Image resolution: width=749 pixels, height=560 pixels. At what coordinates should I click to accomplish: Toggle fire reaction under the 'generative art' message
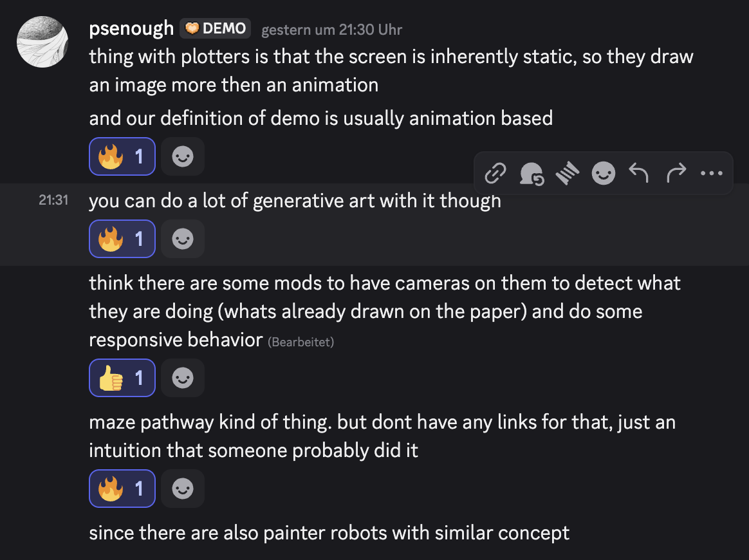click(122, 239)
